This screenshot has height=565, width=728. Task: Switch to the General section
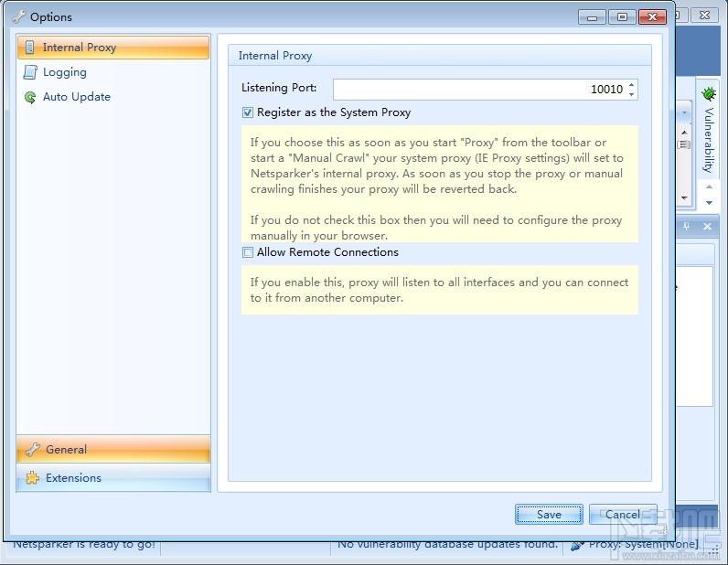[x=113, y=449]
